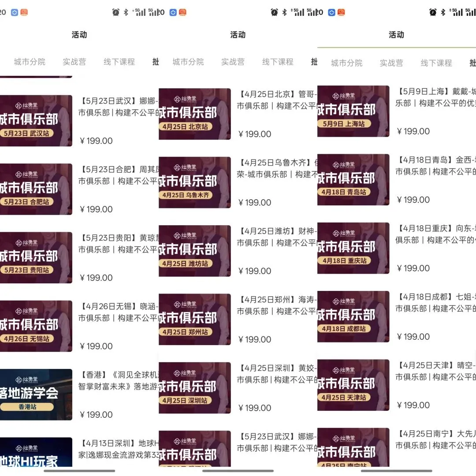
Task: Open 城市分院 tab in the right screenshot
Action: (x=347, y=63)
